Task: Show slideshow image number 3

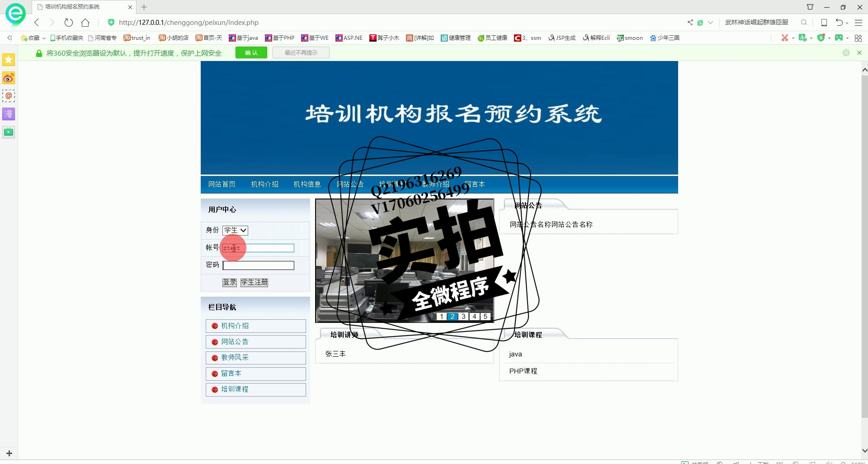Action: [x=463, y=317]
